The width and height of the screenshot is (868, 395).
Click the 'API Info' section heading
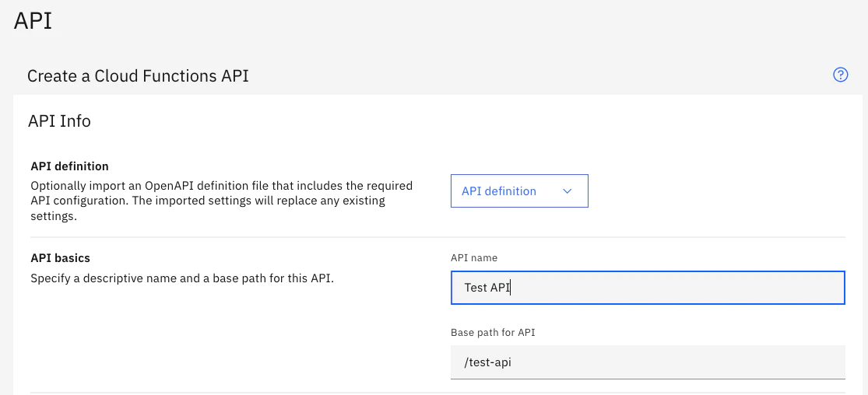pos(59,121)
